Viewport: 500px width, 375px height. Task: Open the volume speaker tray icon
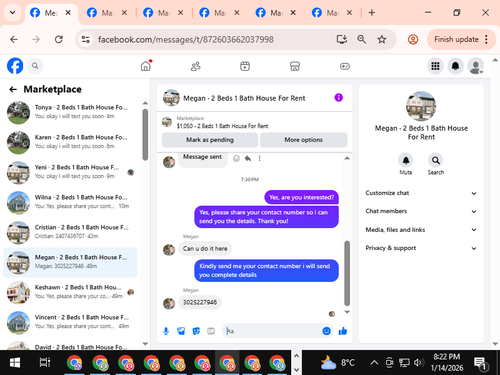tap(418, 362)
